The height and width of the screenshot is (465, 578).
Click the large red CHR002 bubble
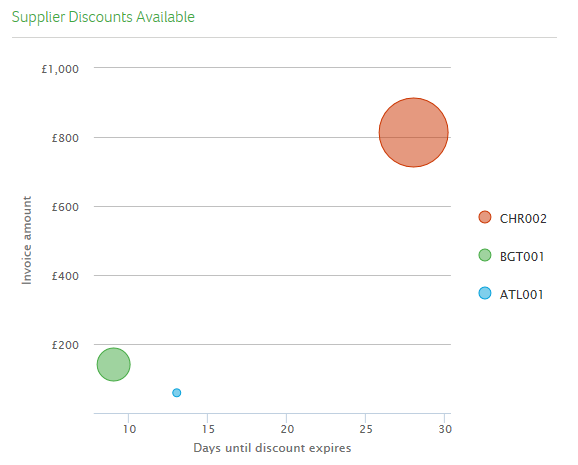414,132
